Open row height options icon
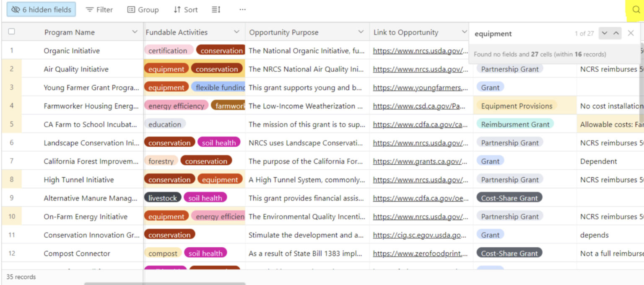Screen dimensions: 644x285 (x=216, y=10)
